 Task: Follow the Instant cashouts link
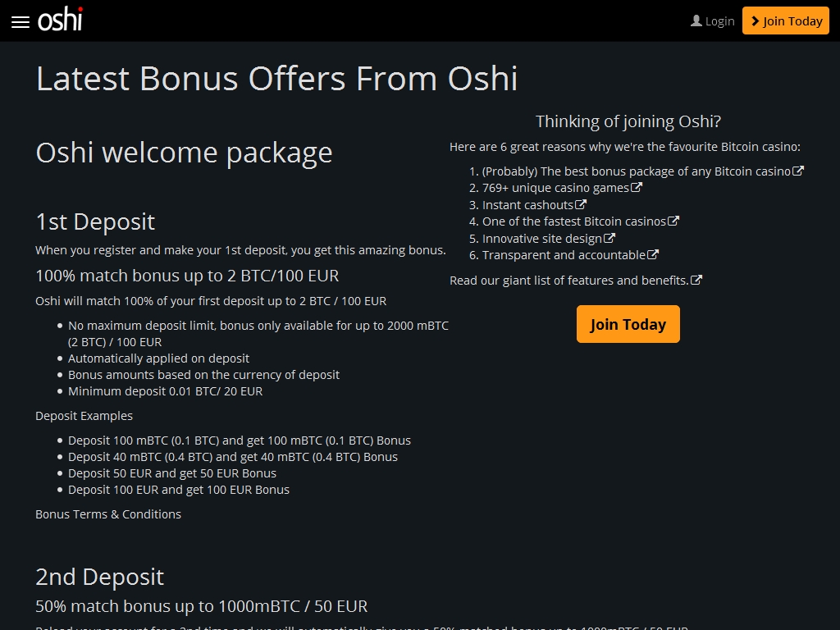(x=527, y=205)
